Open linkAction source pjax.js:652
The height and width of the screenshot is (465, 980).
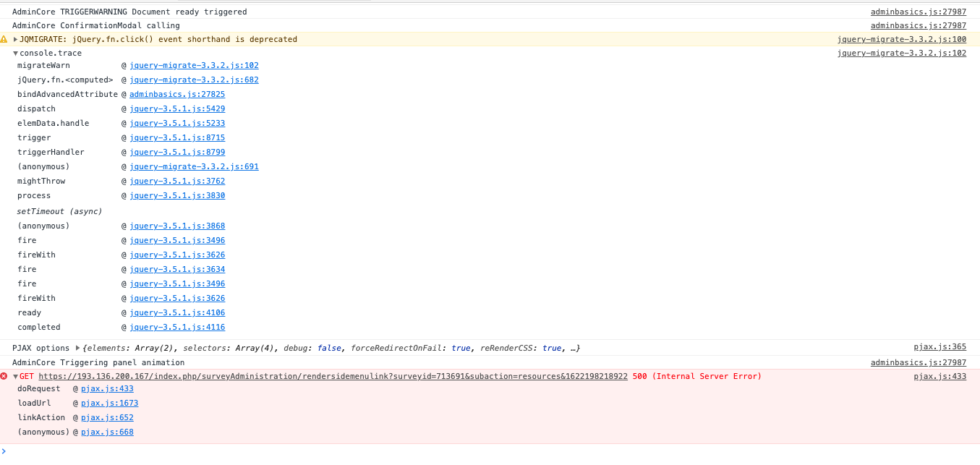[107, 417]
